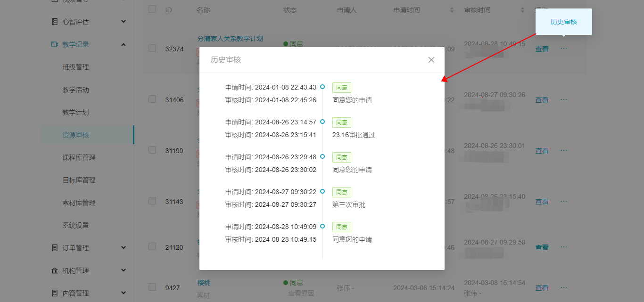
Task: Click 查看 for row 32374
Action: (542, 49)
